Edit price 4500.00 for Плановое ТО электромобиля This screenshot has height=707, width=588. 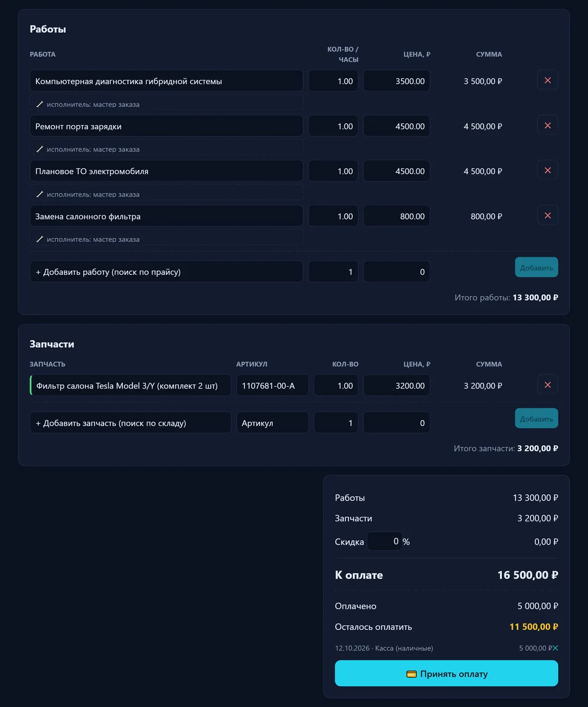tap(397, 171)
